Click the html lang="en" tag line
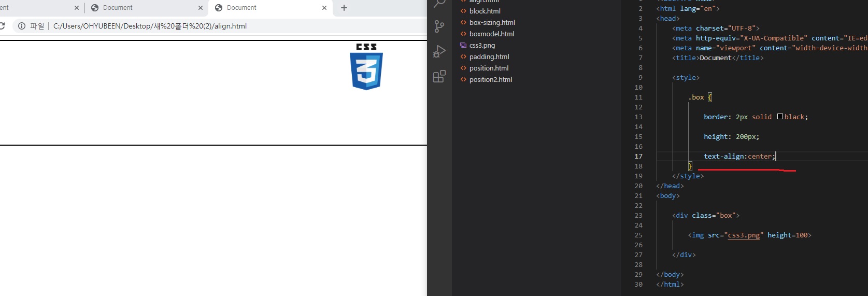The width and height of the screenshot is (868, 296). (x=688, y=8)
